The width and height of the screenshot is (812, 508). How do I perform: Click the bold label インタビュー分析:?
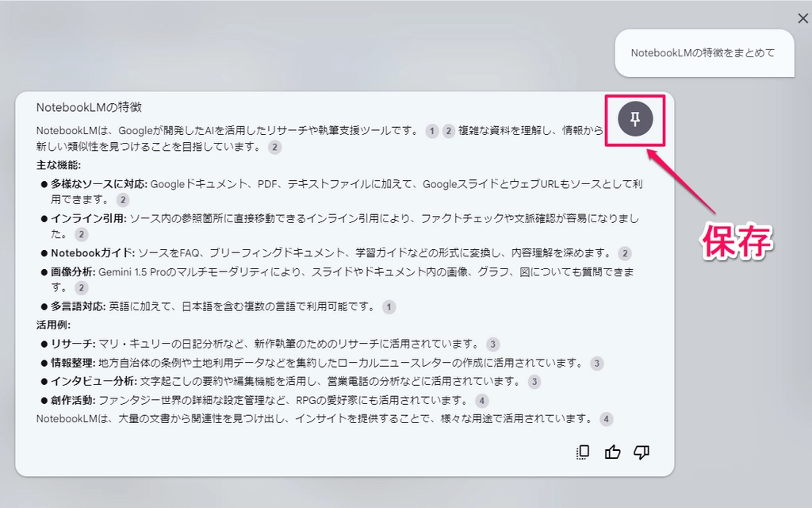[x=94, y=382]
